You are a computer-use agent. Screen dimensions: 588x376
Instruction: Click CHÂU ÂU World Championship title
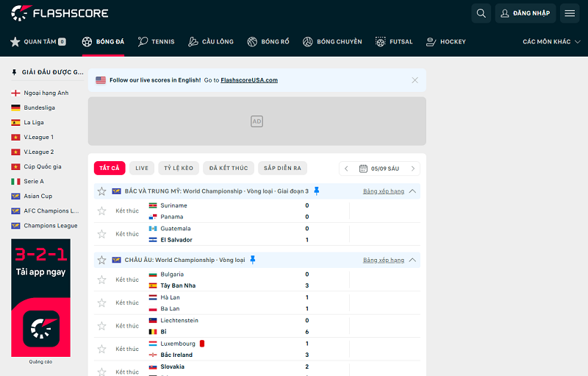click(x=185, y=260)
